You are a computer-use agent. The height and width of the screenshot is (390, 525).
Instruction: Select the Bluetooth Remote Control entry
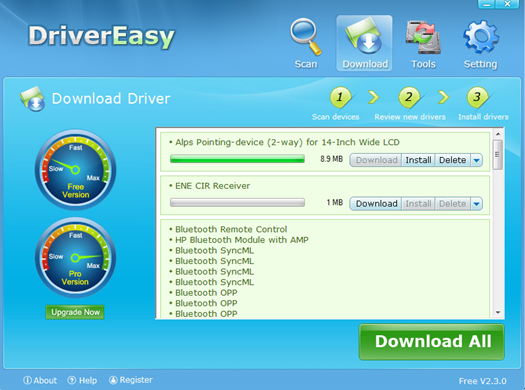(231, 229)
